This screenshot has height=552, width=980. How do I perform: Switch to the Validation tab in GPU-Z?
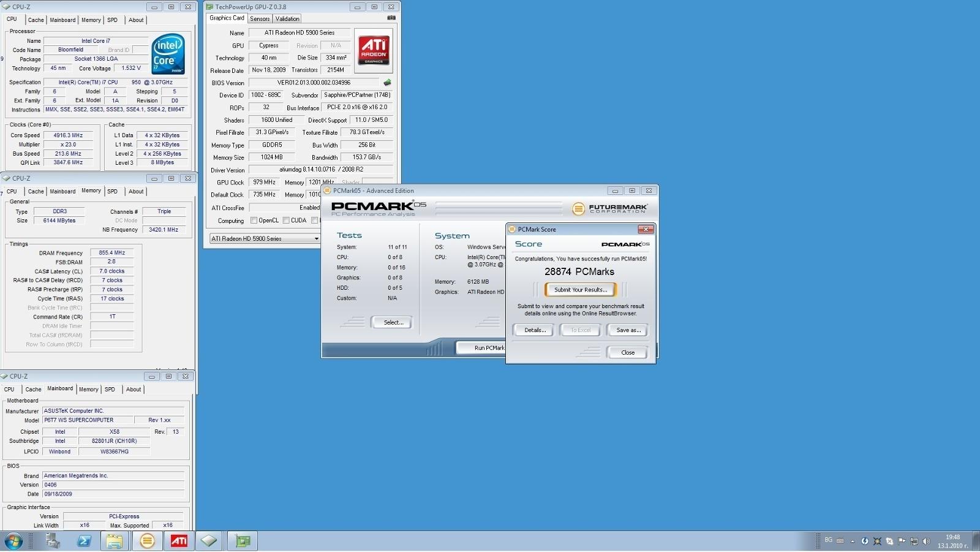click(x=287, y=19)
